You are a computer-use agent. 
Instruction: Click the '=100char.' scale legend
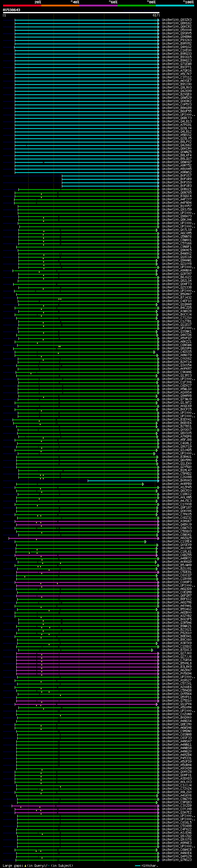tap(149, 866)
